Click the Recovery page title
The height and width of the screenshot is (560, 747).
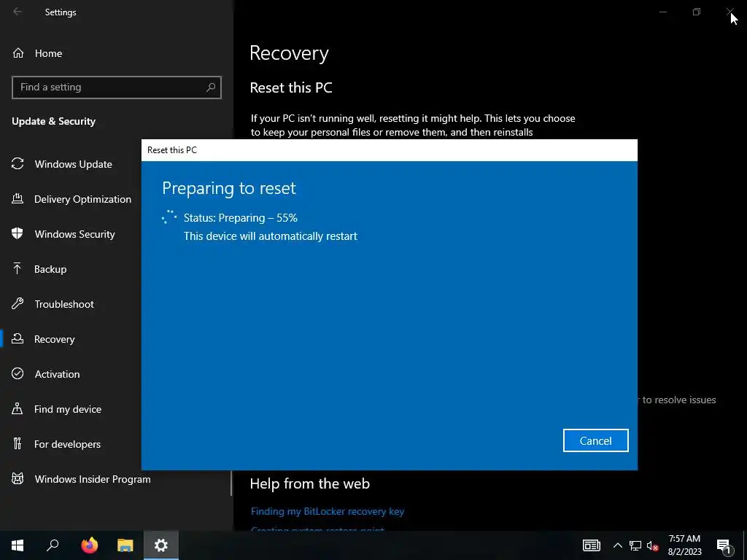click(x=289, y=52)
